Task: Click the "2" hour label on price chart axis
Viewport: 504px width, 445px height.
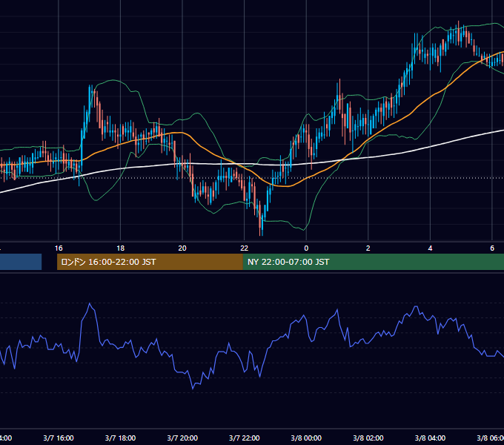Action: coord(368,248)
